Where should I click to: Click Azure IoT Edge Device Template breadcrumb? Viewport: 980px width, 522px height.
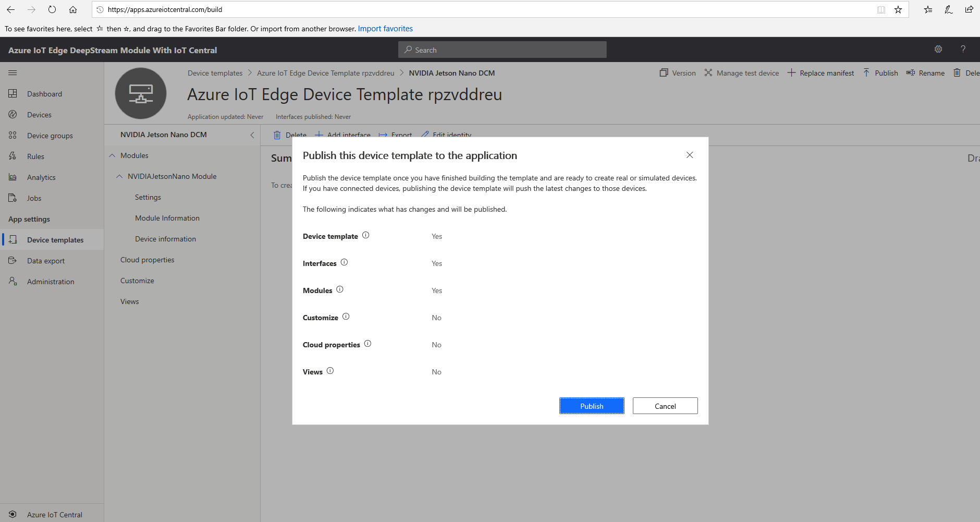tap(326, 73)
